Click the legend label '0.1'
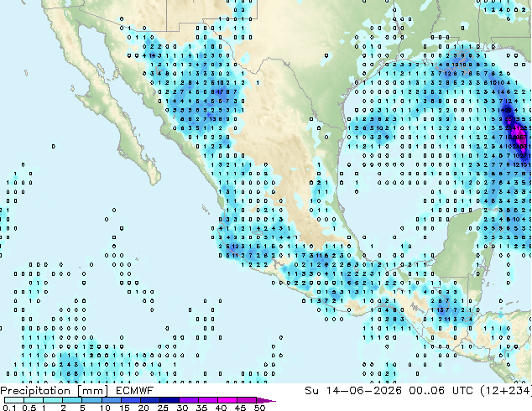This screenshot has width=532, height=411. (x=8, y=408)
